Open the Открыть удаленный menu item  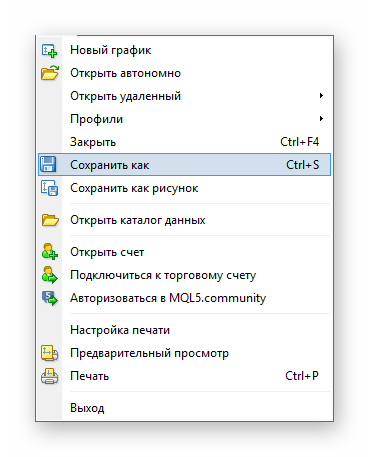coord(184,96)
